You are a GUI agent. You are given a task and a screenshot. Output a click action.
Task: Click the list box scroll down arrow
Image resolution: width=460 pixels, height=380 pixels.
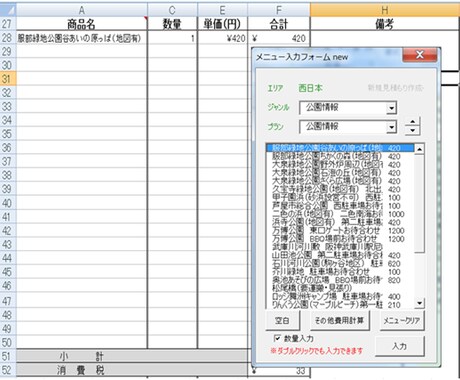coord(419,303)
